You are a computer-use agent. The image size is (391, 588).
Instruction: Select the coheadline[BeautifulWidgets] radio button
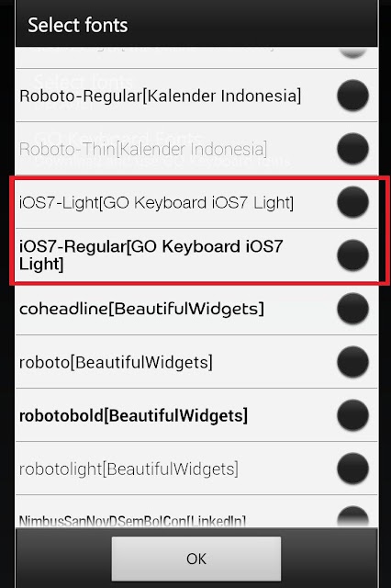(352, 309)
